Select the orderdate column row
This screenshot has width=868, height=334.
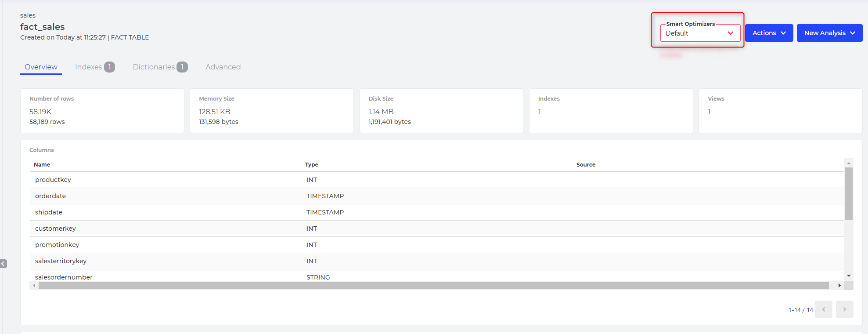(50, 196)
